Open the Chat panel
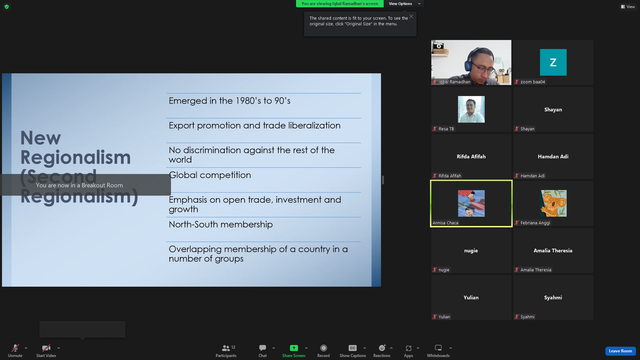 262,350
